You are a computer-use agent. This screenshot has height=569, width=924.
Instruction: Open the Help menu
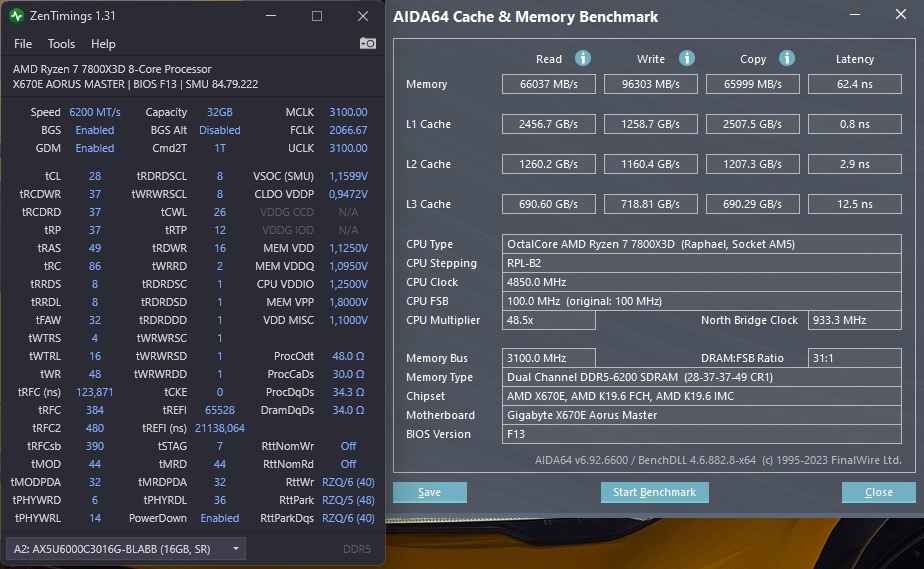pos(103,44)
